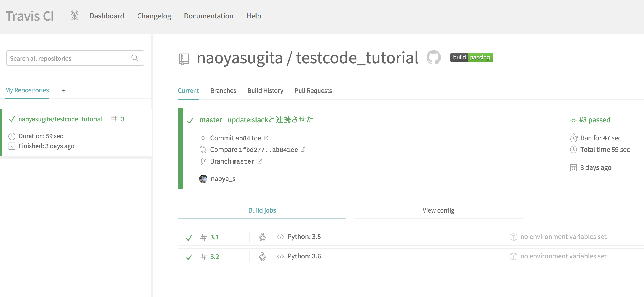Click the broadcast tower icon in header
The height and width of the screenshot is (297, 644).
[x=74, y=15]
